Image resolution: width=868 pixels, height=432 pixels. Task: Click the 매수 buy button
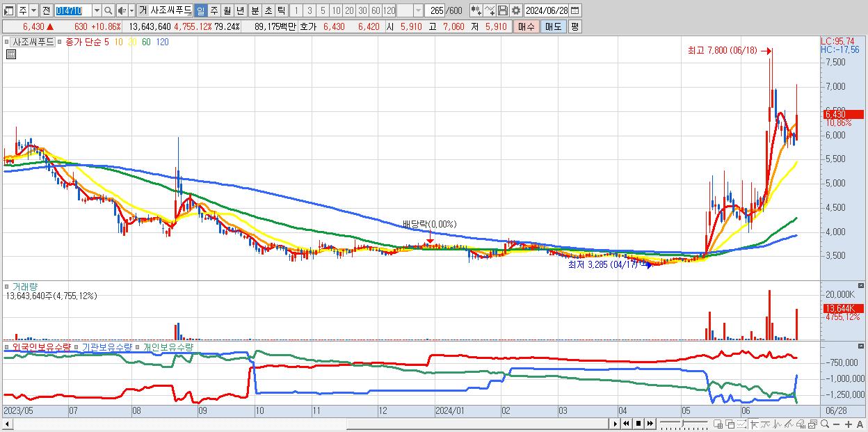[x=527, y=26]
